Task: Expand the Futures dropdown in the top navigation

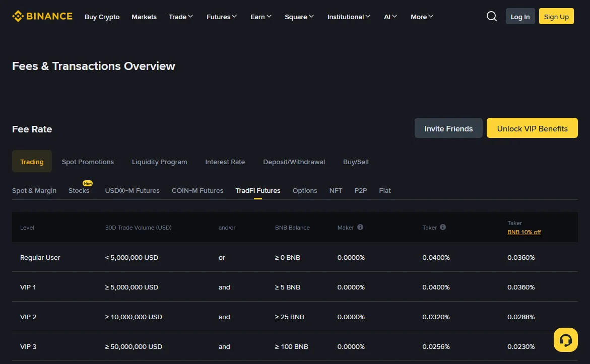Action: coord(222,17)
